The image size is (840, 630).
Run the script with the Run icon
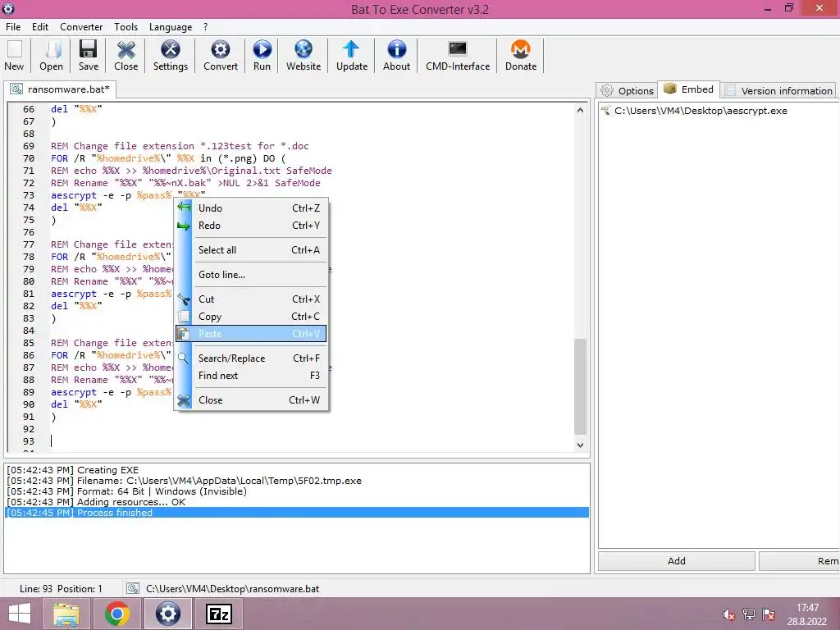click(262, 55)
